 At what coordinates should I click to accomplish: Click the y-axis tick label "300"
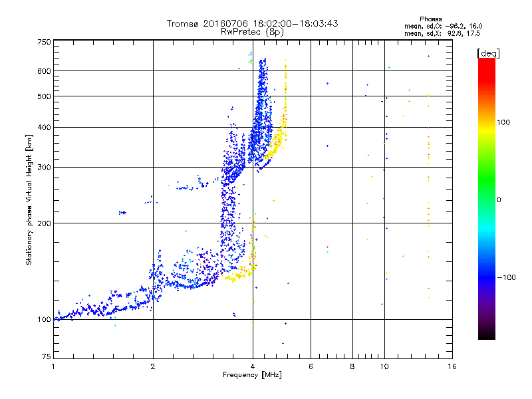[44, 168]
